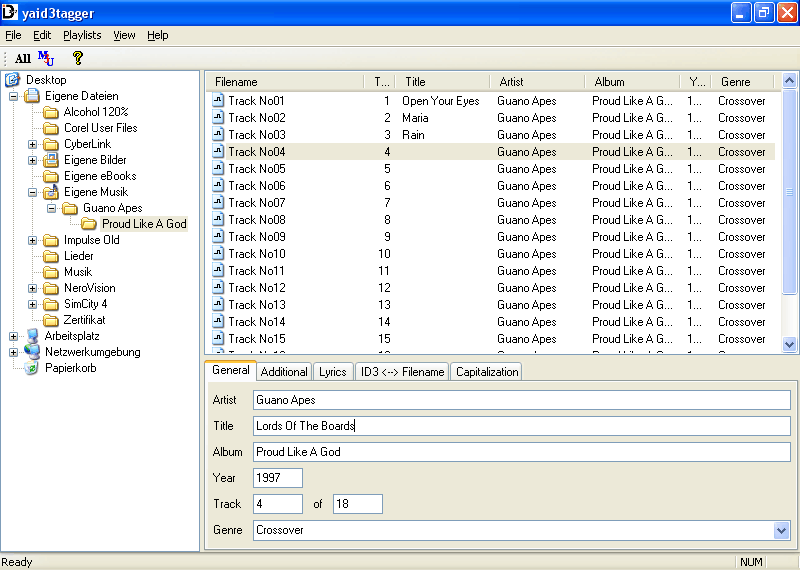800x570 pixels.
Task: Sort list by Artist column header
Action: [x=535, y=82]
